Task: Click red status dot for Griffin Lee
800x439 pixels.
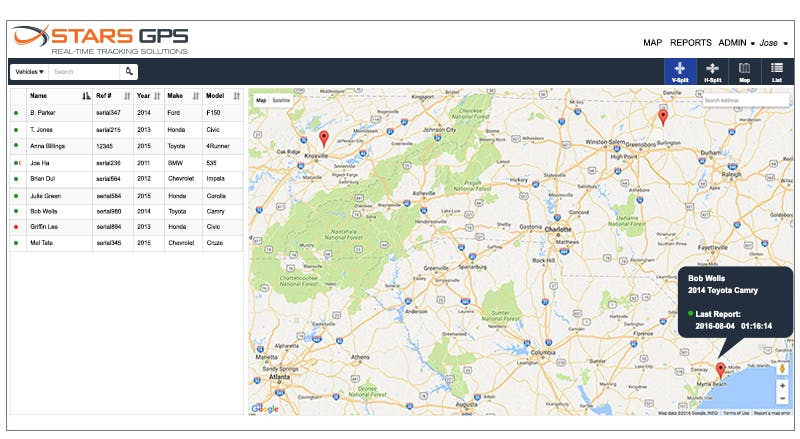Action: (16, 227)
